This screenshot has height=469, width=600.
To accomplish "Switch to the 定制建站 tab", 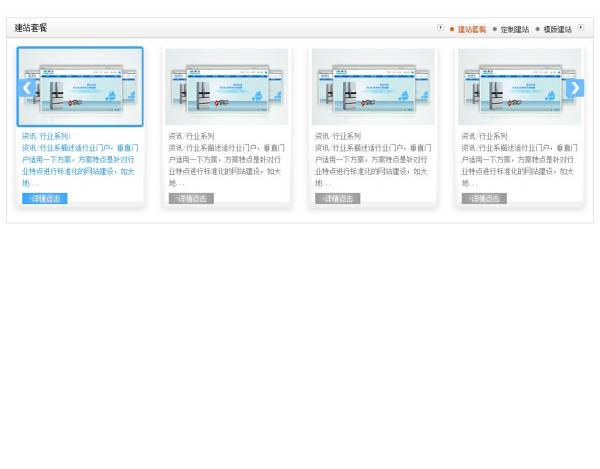I will click(515, 29).
